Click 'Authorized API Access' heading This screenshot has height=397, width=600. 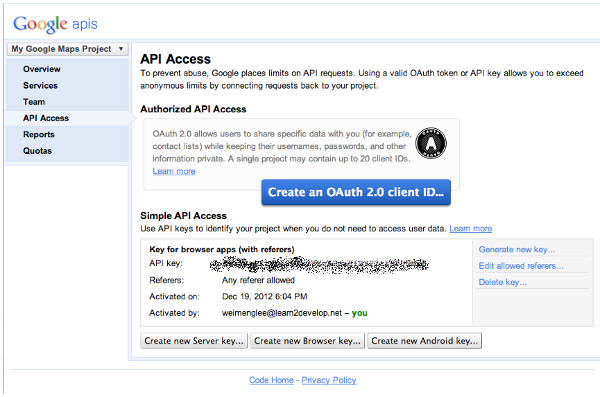coord(193,109)
